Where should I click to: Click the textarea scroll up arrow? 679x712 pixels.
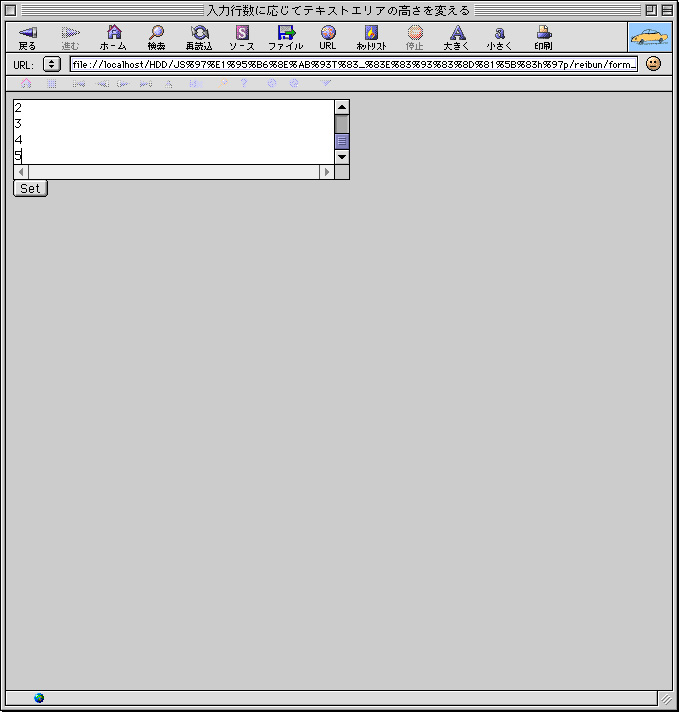pyautogui.click(x=342, y=107)
